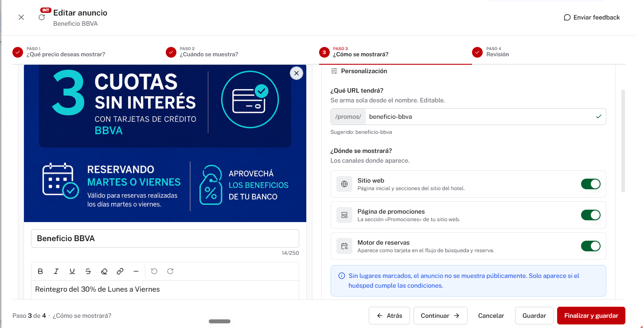
Task: Select Paso 3 ¿Cómo se mostrará?
Action: (354, 52)
